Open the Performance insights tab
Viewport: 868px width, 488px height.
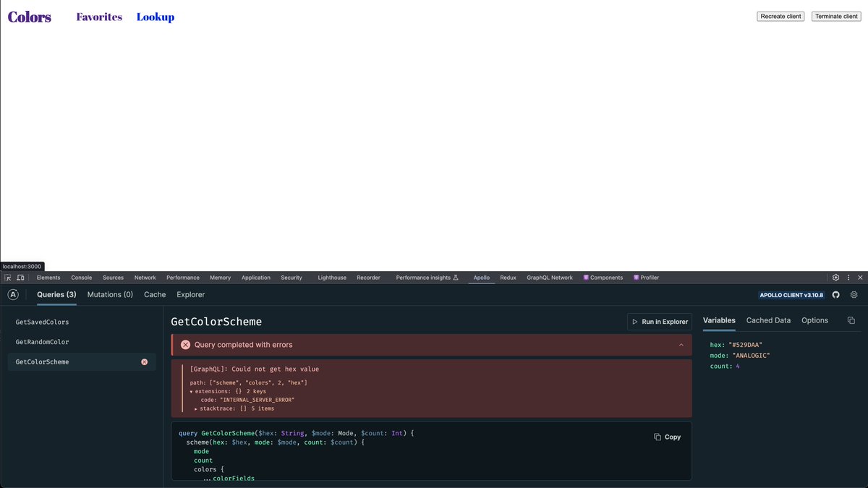(427, 278)
